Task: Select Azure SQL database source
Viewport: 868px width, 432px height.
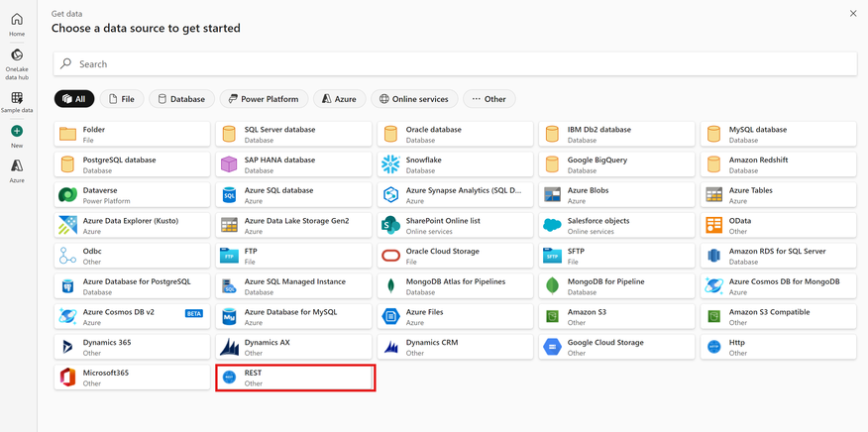Action: pyautogui.click(x=294, y=195)
